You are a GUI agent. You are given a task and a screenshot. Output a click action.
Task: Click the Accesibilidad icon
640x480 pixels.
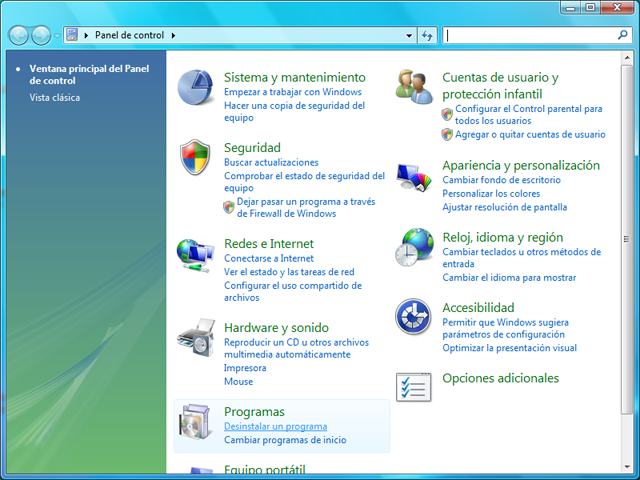(413, 318)
